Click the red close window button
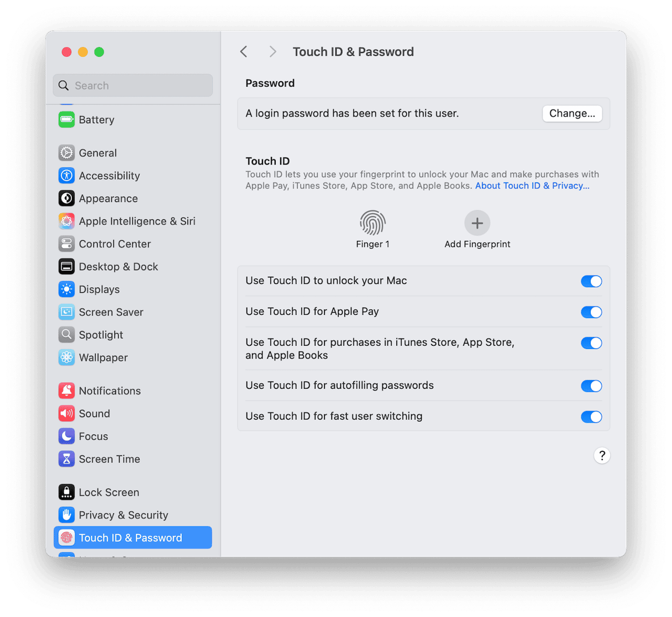This screenshot has height=617, width=672. [66, 52]
